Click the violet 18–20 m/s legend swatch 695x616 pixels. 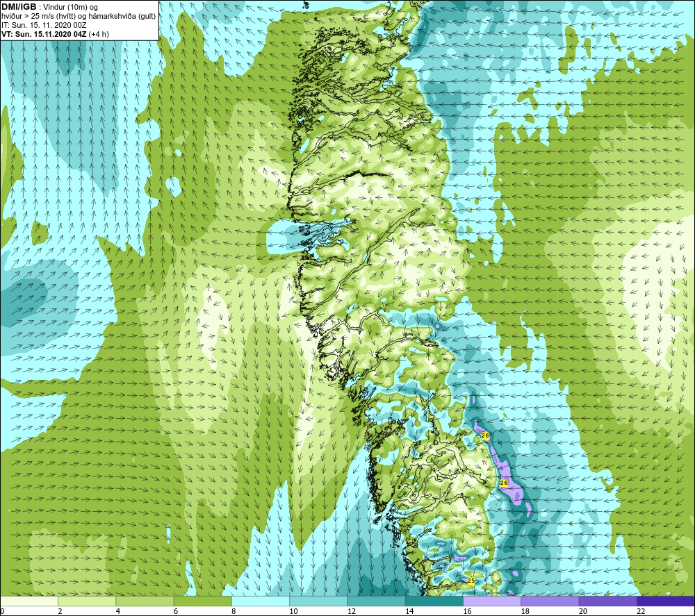click(x=550, y=601)
